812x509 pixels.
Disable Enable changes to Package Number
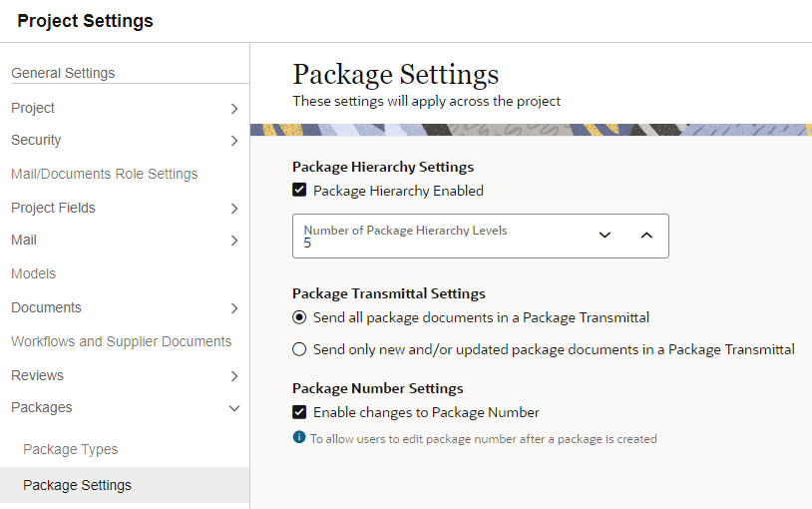click(299, 412)
